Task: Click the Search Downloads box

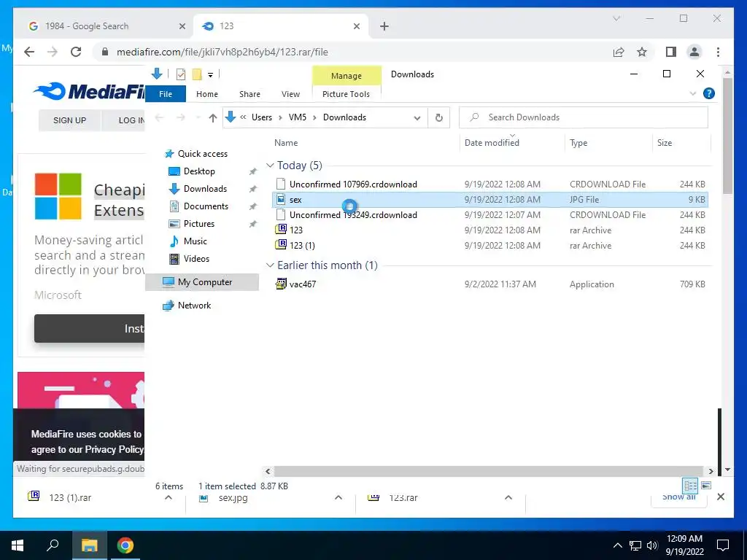Action: coord(583,117)
